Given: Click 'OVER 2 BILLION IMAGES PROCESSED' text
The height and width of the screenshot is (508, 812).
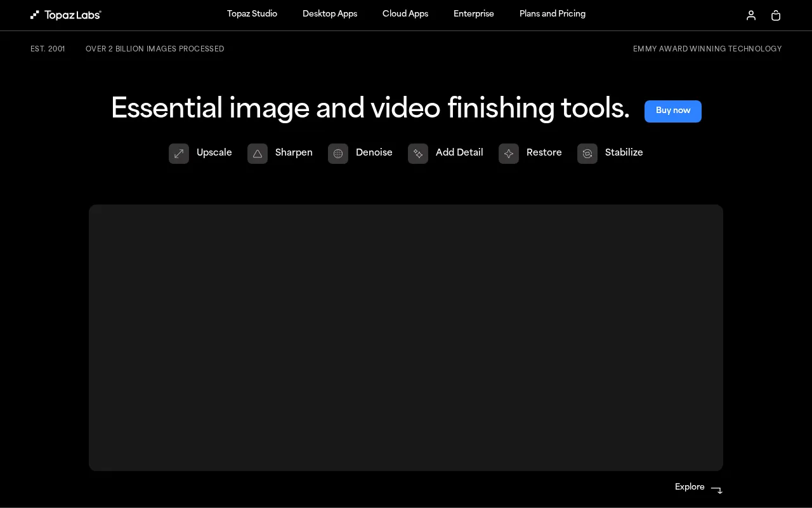Looking at the screenshot, I should pyautogui.click(x=155, y=49).
